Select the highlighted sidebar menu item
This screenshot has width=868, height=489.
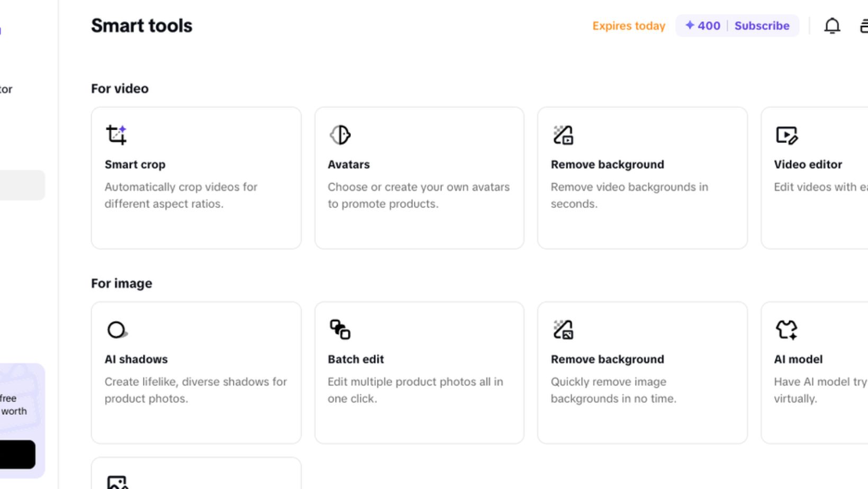tap(21, 185)
